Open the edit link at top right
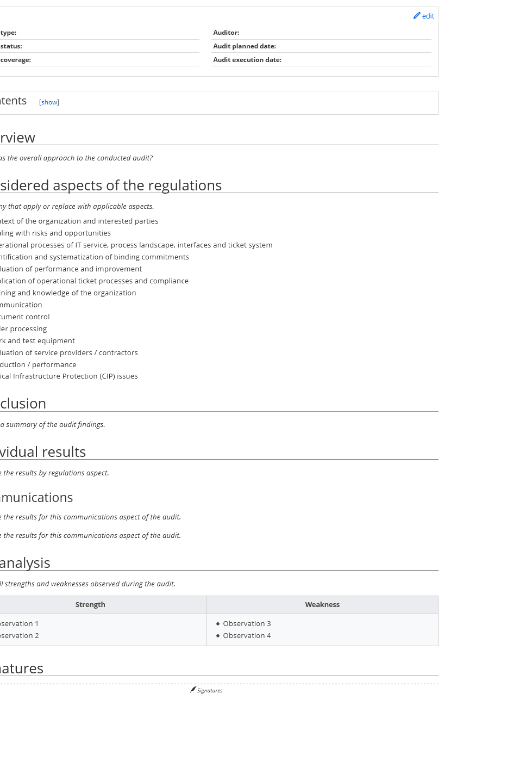Screen dimensions: 532x768 click(428, 16)
